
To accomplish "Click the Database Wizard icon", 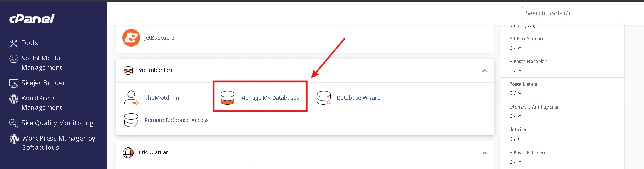I will (324, 98).
